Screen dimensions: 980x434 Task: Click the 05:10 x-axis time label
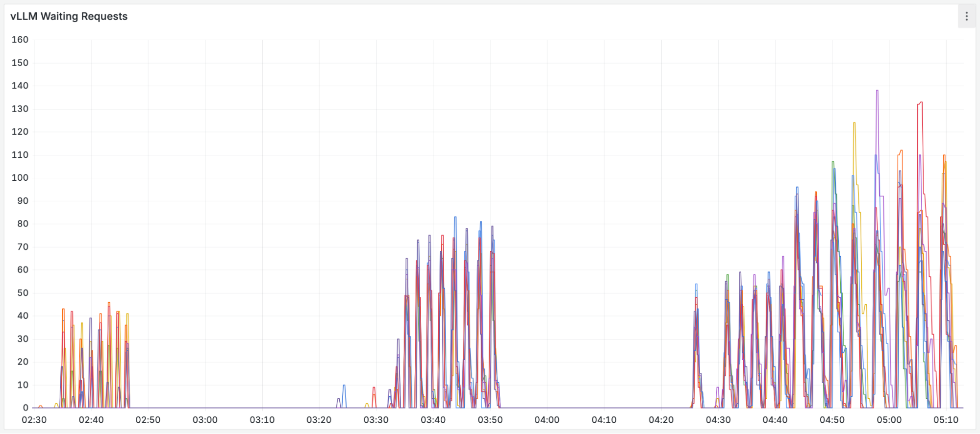[946, 420]
